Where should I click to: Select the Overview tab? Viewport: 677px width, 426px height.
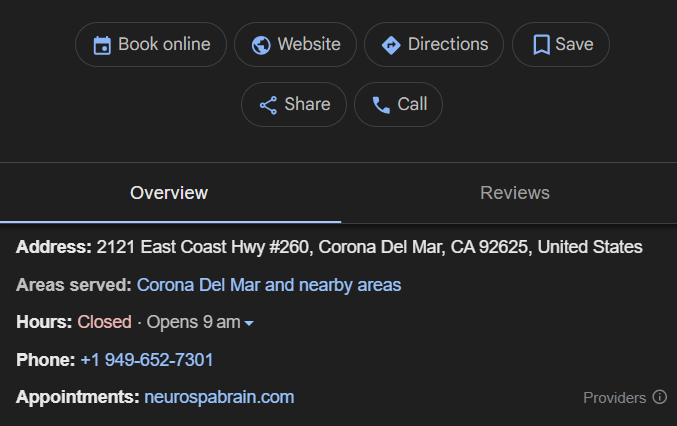click(x=169, y=193)
